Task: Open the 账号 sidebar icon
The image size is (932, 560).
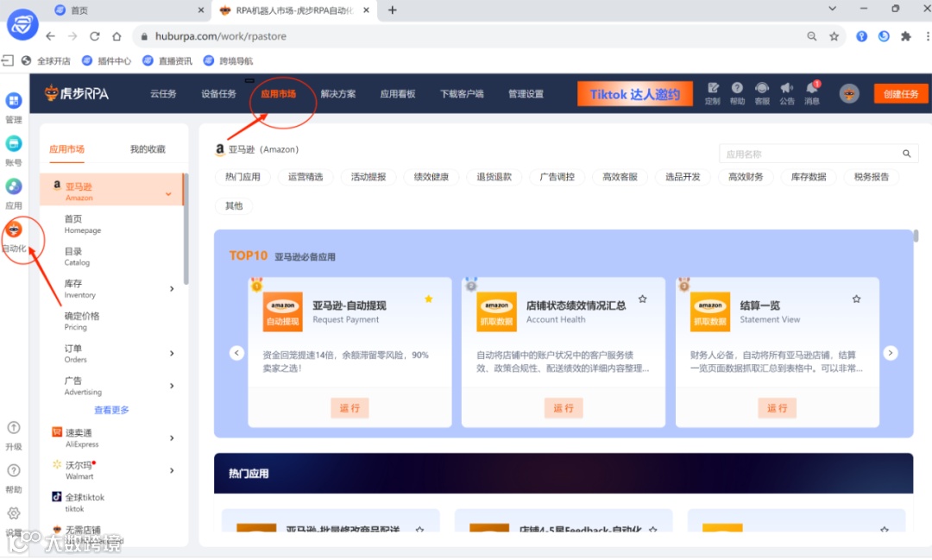Action: click(14, 143)
